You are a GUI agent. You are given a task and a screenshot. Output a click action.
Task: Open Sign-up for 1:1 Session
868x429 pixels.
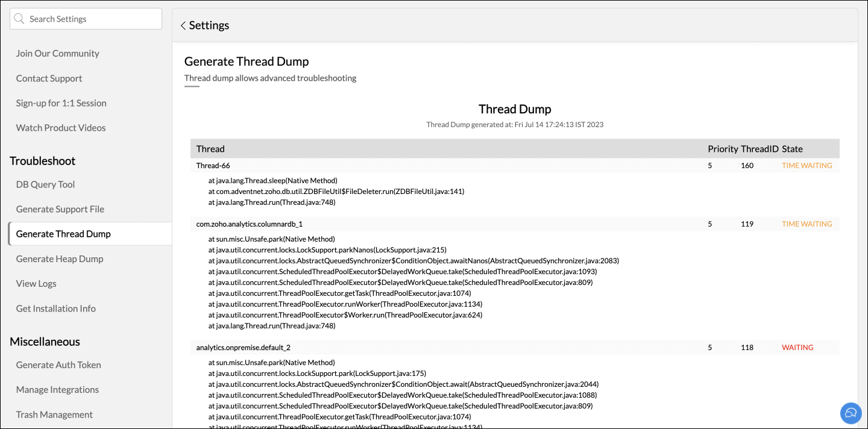tap(61, 103)
